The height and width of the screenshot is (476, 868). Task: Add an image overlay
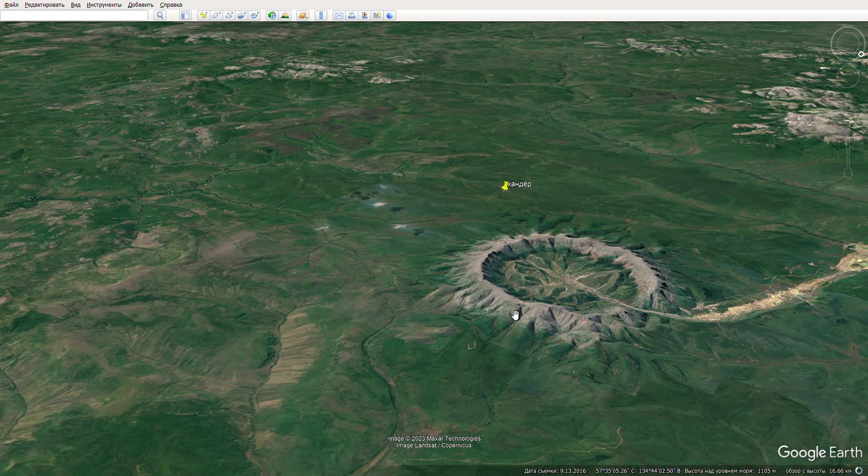click(x=241, y=15)
